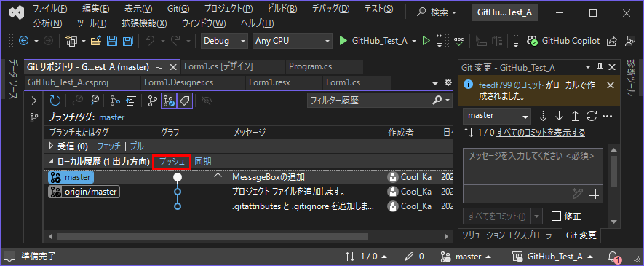Toggle show remote branches icon
Viewport: 644px width, 266px height.
(x=169, y=100)
